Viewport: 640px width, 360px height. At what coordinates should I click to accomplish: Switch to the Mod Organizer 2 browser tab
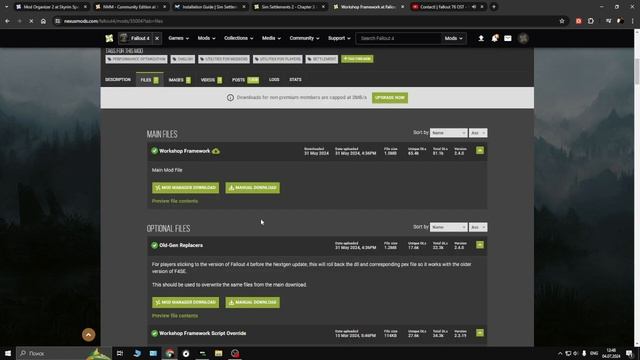[x=51, y=7]
